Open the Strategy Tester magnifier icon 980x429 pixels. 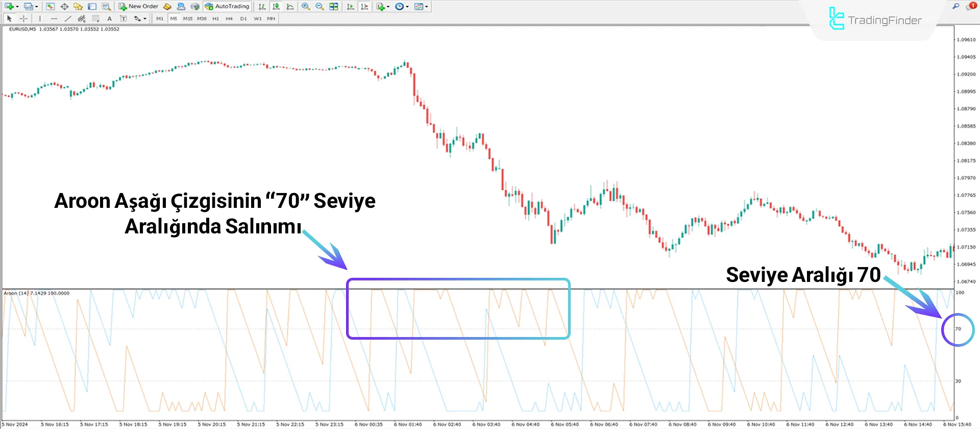(106, 6)
